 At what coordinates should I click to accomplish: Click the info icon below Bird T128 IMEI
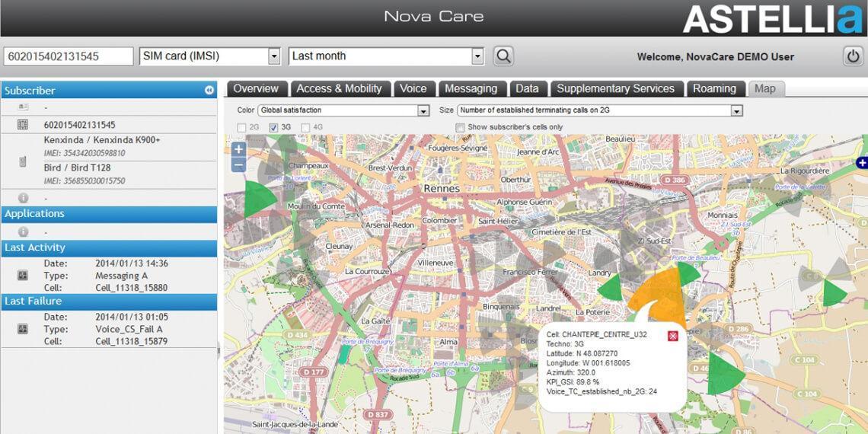[24, 198]
